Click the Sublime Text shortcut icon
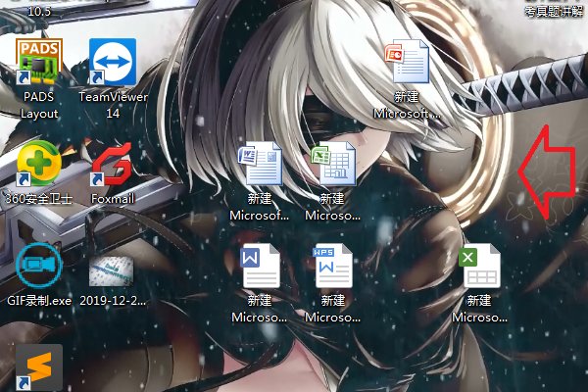588x392 pixels. pyautogui.click(x=38, y=367)
